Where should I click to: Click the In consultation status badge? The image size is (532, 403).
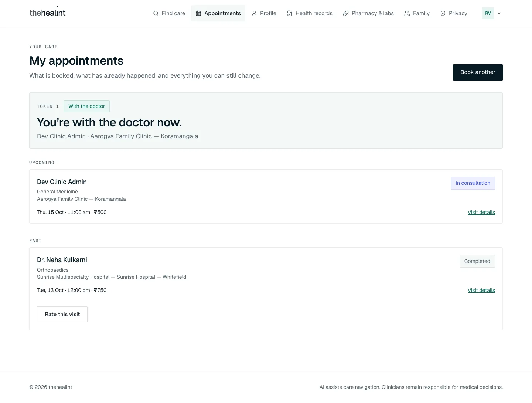click(473, 183)
